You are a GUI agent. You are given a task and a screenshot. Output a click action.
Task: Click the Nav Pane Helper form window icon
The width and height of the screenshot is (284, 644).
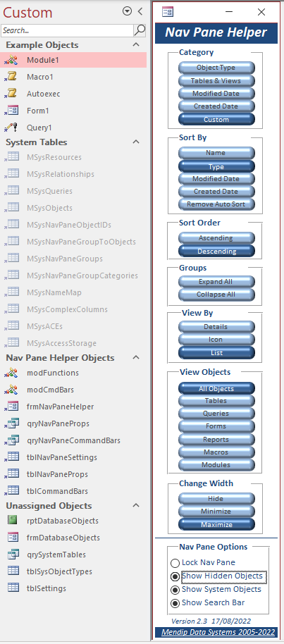click(167, 12)
